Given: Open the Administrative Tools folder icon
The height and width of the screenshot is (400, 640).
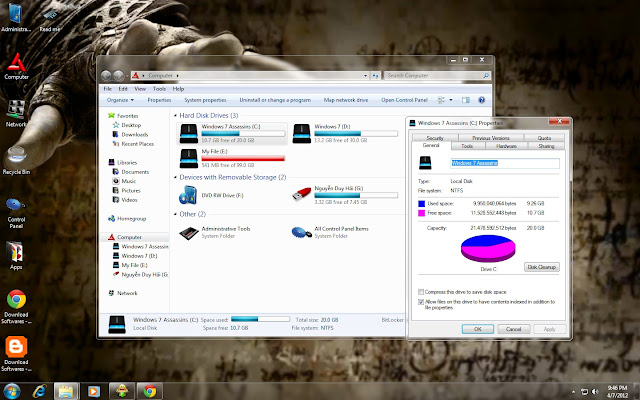Looking at the screenshot, I should tap(189, 232).
